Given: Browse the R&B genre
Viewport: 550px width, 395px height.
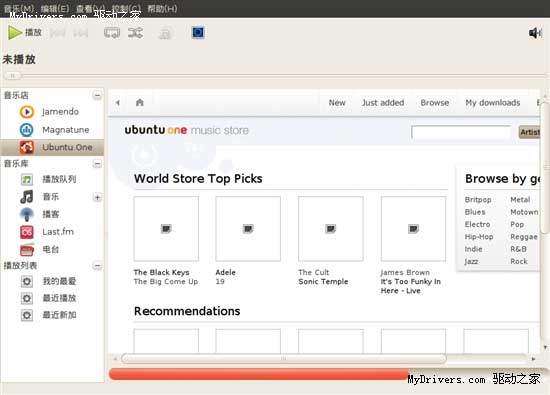Looking at the screenshot, I should coord(518,249).
